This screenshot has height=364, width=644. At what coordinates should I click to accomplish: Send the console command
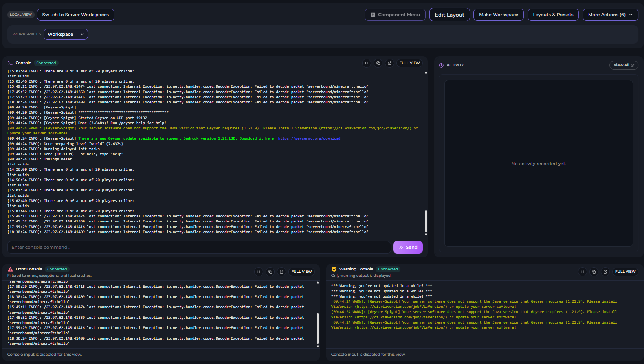[x=408, y=247]
